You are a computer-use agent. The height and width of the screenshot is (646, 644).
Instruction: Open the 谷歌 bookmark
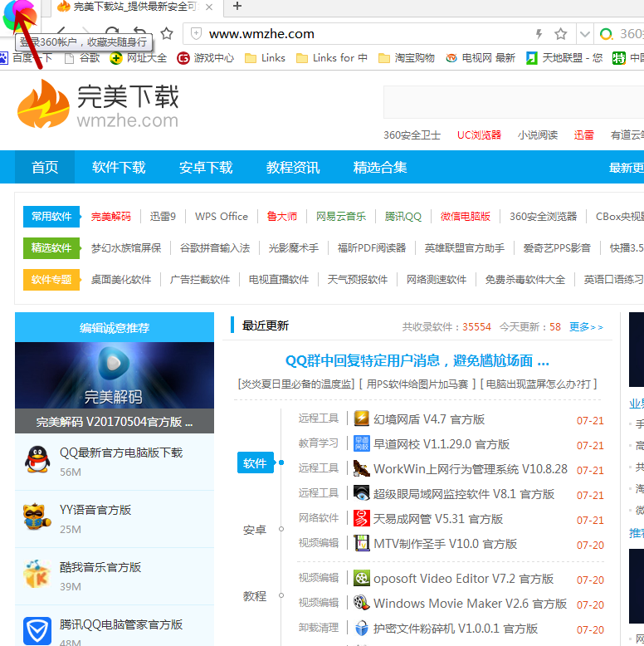tap(83, 58)
